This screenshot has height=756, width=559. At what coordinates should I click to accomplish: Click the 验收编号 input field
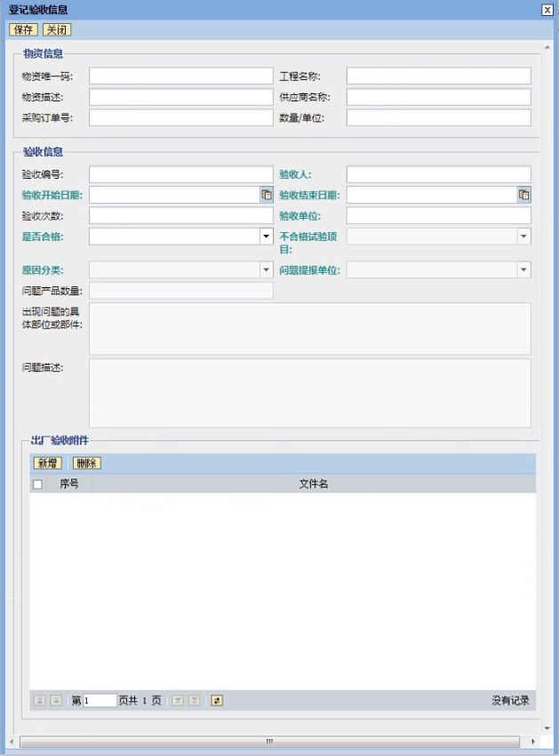(x=180, y=174)
